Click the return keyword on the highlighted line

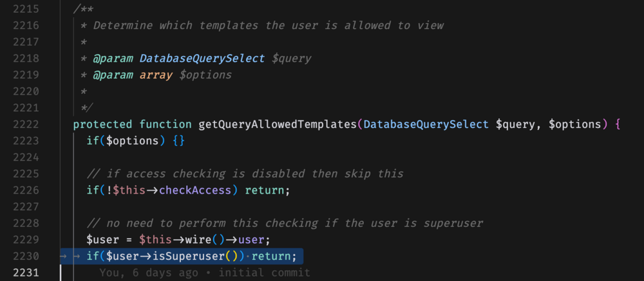[274, 257]
